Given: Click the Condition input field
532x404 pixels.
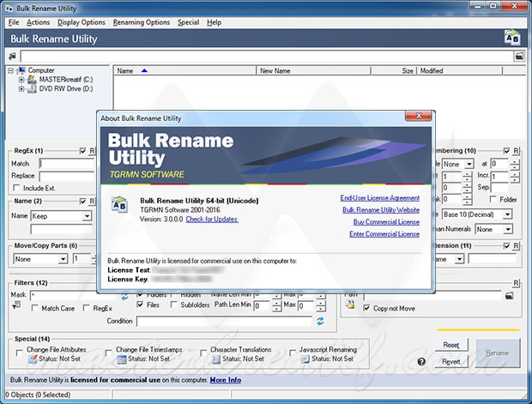Looking at the screenshot, I should click(224, 321).
